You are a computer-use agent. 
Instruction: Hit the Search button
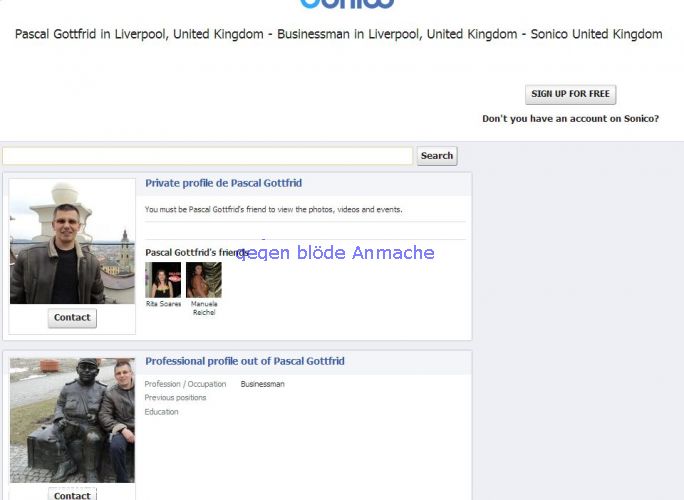coord(437,156)
